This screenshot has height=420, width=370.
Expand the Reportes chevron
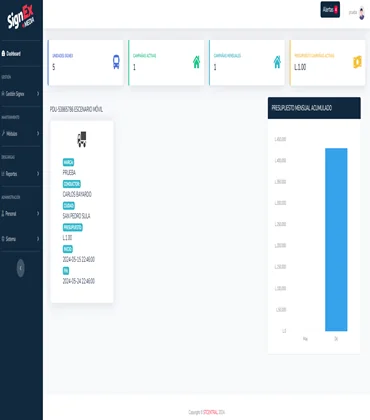[x=38, y=174]
